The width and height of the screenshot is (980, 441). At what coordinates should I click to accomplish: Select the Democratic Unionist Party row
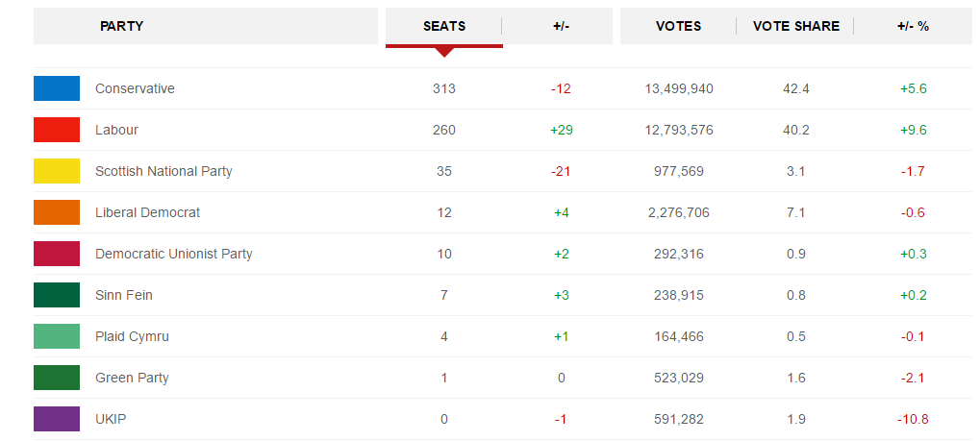click(x=503, y=254)
